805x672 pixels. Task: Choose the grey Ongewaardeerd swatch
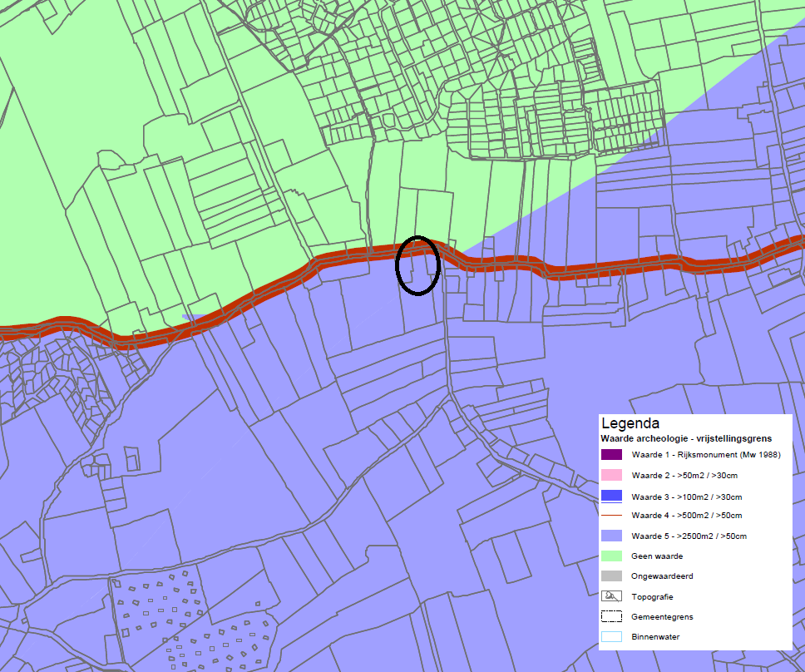point(611,576)
